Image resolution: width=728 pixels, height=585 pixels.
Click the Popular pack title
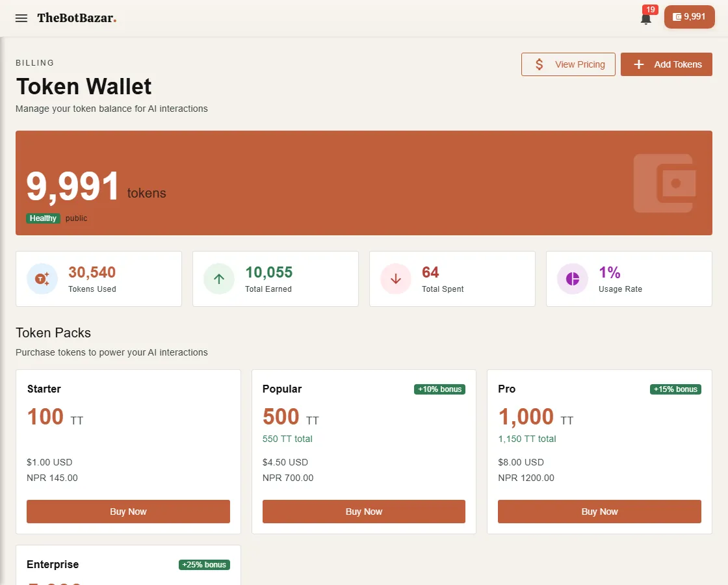coord(282,389)
